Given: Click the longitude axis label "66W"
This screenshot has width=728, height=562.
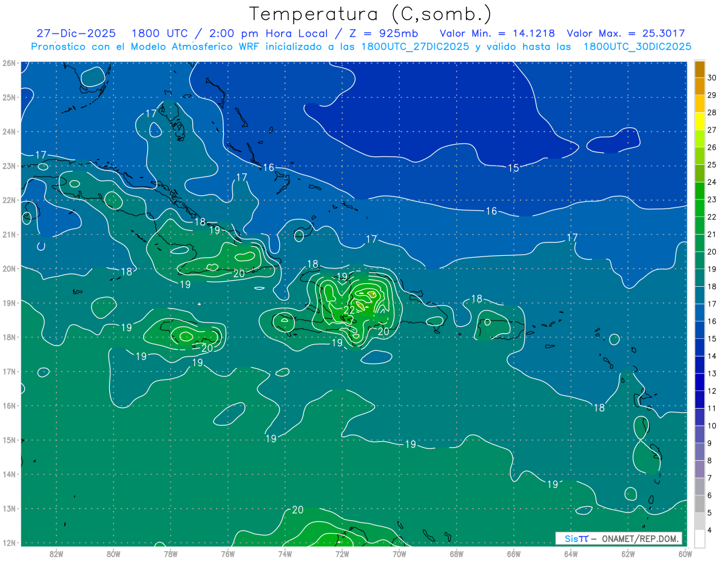Looking at the screenshot, I should (x=513, y=553).
